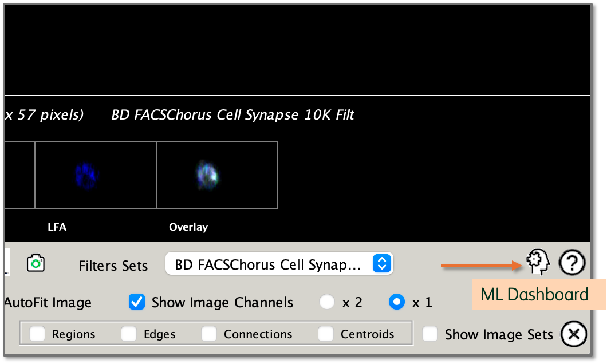Toggle the Connections checkbox
The image size is (607, 364).
coord(209,334)
